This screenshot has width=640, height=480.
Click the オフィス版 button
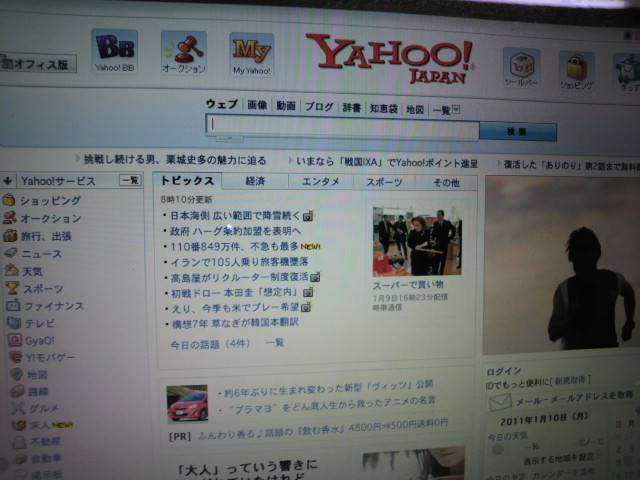[38, 64]
